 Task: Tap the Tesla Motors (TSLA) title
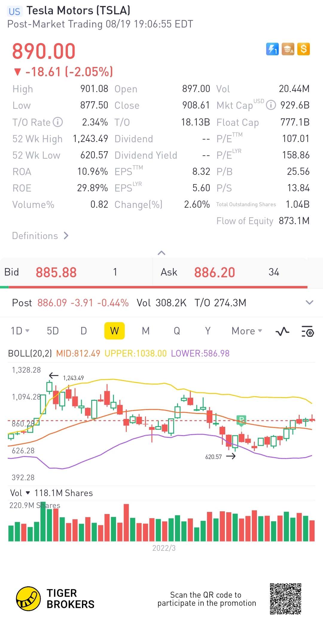tap(78, 10)
